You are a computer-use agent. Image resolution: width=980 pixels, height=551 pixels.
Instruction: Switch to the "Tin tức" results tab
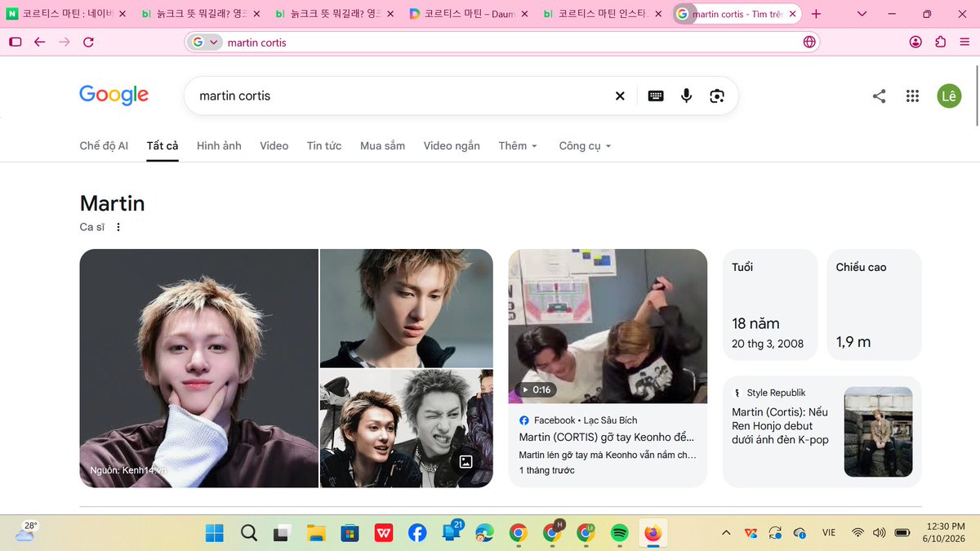[324, 146]
